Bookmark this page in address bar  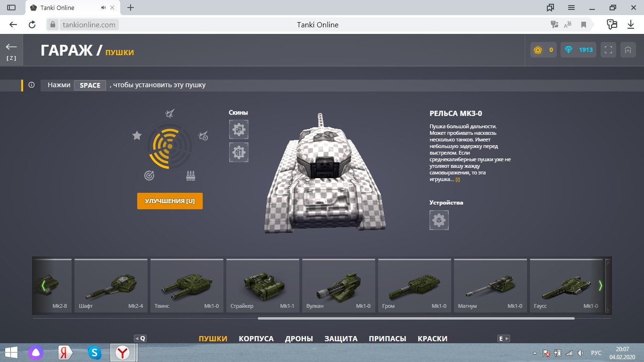click(x=583, y=25)
